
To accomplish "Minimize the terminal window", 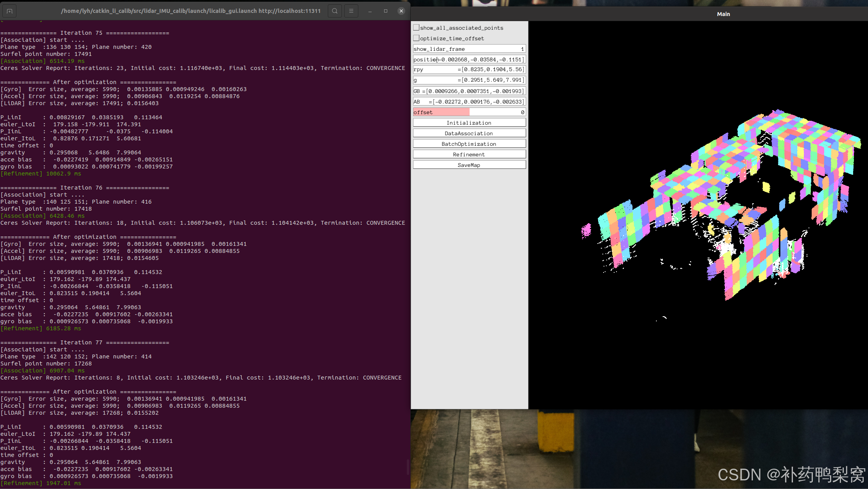I will point(370,11).
